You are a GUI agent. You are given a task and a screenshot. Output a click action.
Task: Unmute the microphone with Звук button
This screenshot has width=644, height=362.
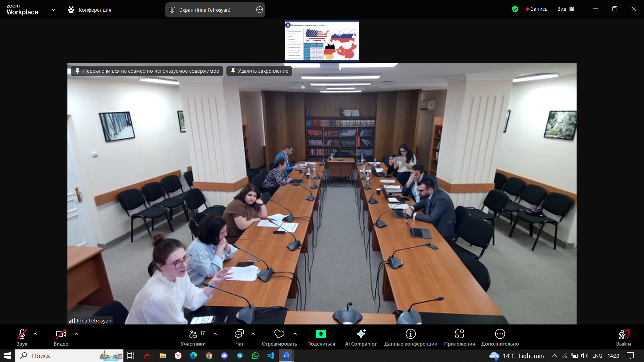point(22,337)
